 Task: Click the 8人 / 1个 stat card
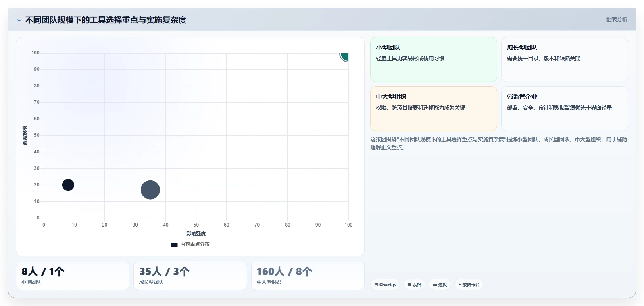click(73, 275)
